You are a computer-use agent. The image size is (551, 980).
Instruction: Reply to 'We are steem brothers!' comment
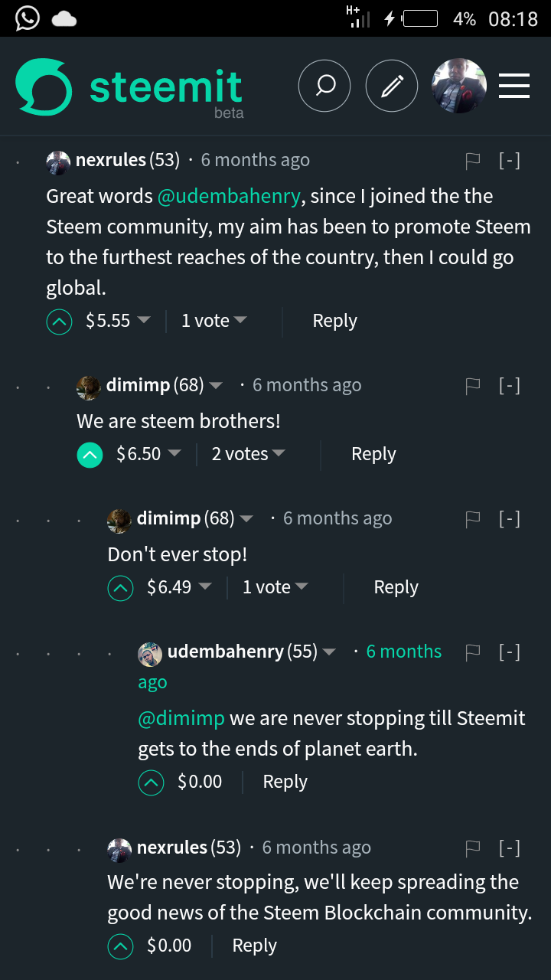(x=373, y=454)
